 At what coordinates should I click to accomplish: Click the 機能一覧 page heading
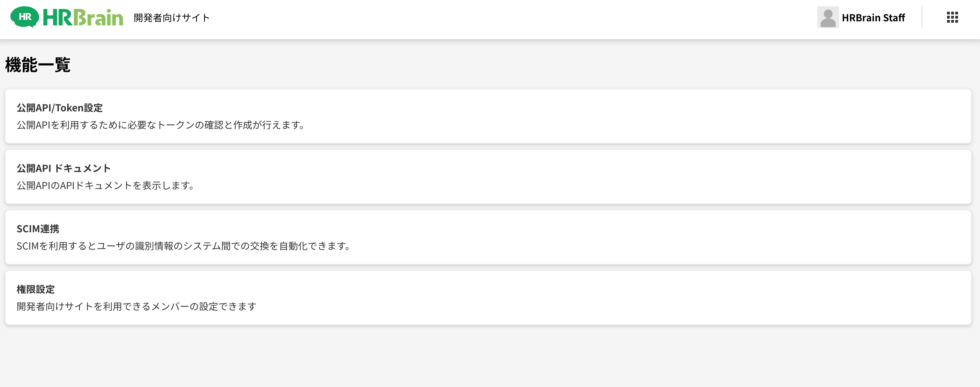(x=38, y=65)
